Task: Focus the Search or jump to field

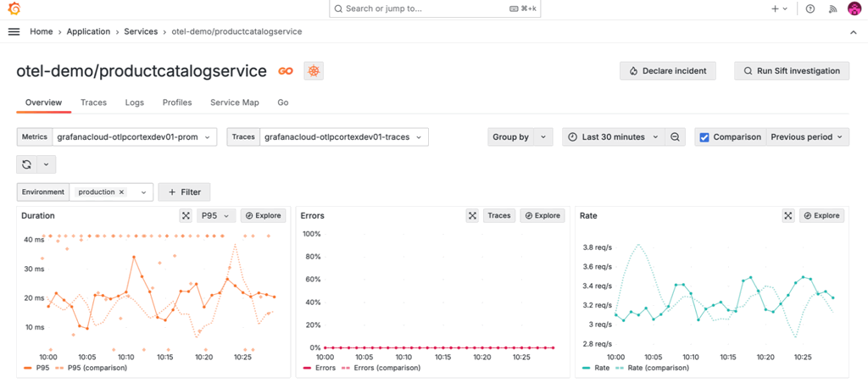Action: (435, 8)
